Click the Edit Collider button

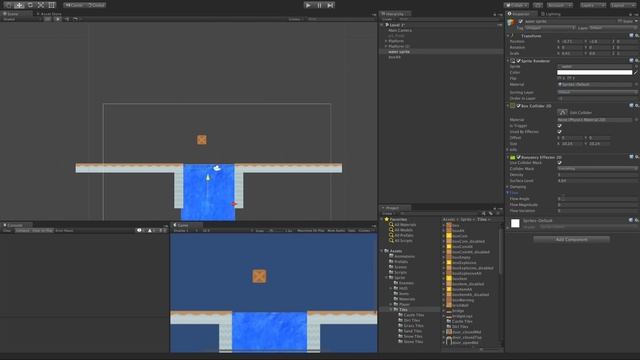click(562, 112)
